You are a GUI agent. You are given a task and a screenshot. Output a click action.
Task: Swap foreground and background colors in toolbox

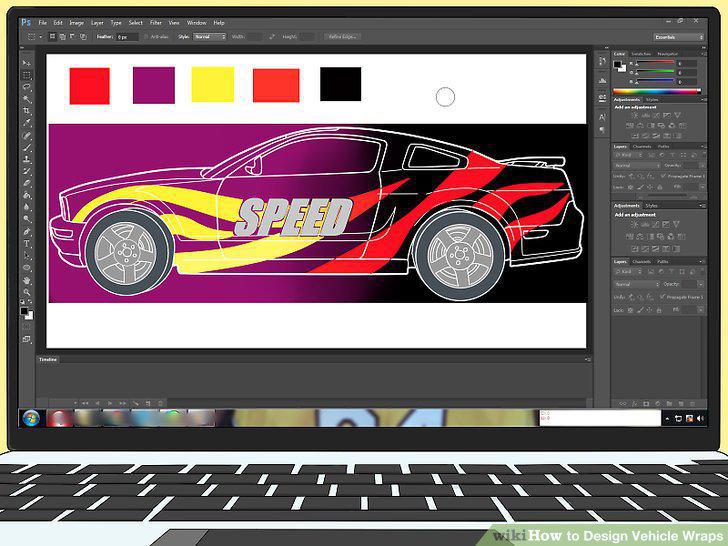point(30,303)
